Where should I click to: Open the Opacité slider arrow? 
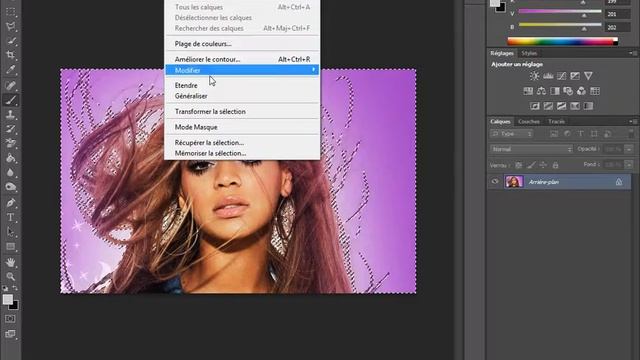coord(629,149)
